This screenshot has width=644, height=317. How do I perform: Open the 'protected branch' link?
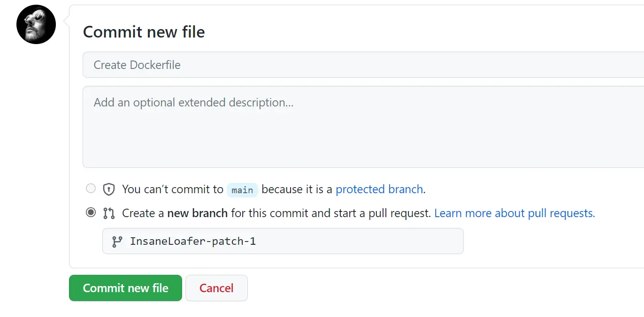(x=379, y=189)
